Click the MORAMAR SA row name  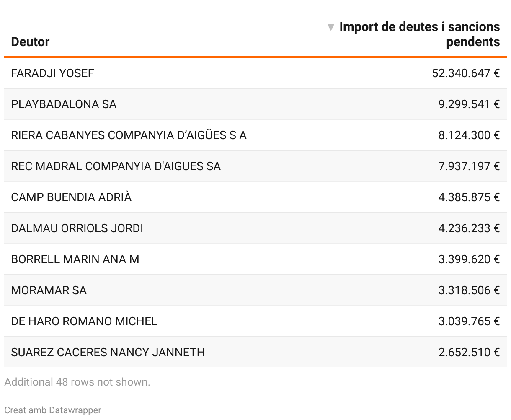pos(49,290)
